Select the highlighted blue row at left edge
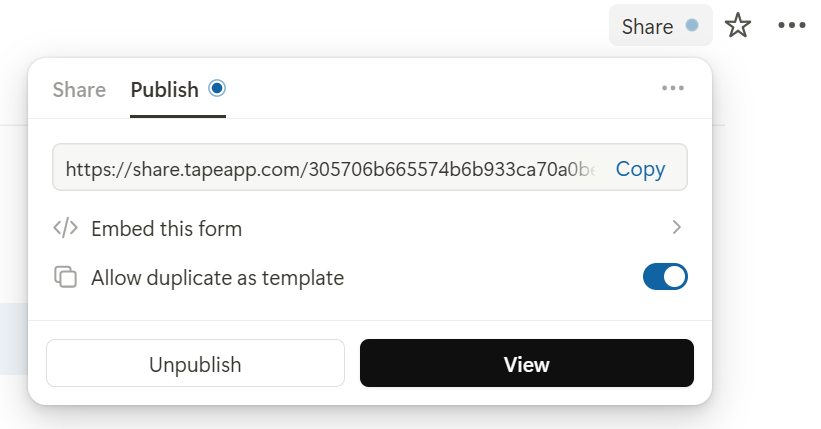 pos(12,339)
